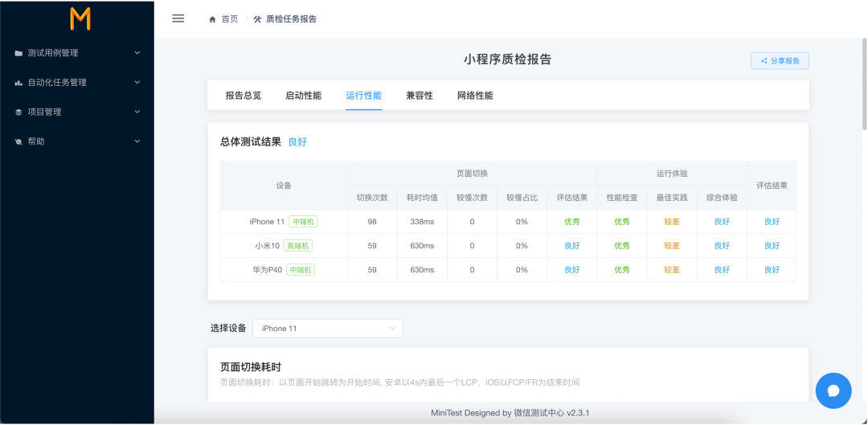Click 较差 最佳实践 cell for 华为P40
This screenshot has height=425, width=868.
coord(672,270)
